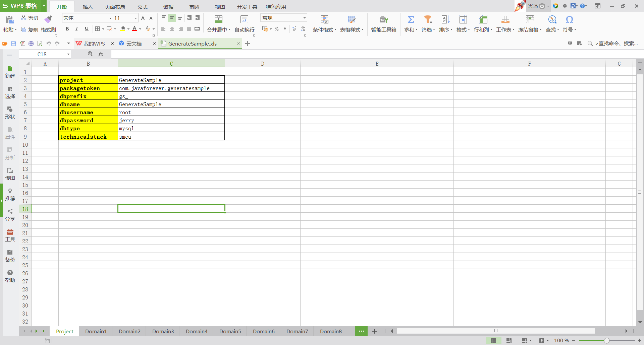The image size is (644, 345).
Task: Open the font name dropdown
Action: coord(110,18)
